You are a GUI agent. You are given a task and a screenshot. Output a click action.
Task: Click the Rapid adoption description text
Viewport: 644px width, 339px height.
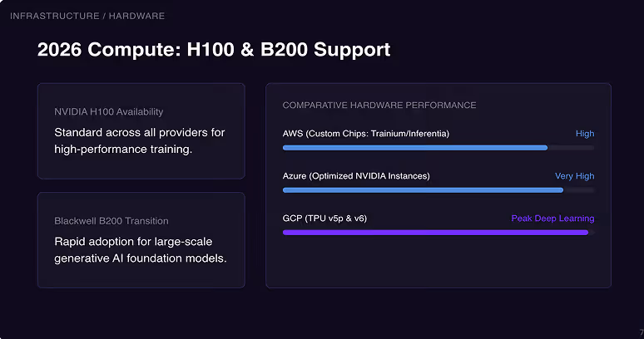(141, 250)
